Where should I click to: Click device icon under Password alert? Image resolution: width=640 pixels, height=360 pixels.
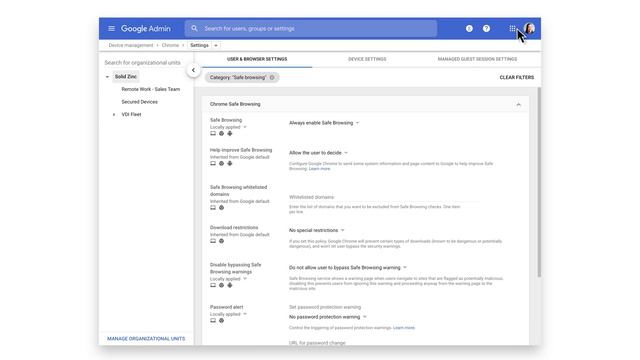pos(213,320)
